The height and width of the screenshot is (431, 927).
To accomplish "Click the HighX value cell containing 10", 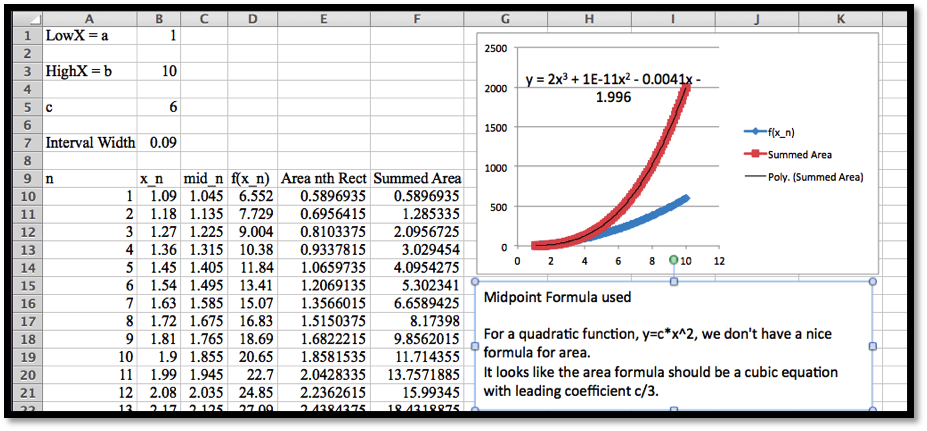I will 158,72.
